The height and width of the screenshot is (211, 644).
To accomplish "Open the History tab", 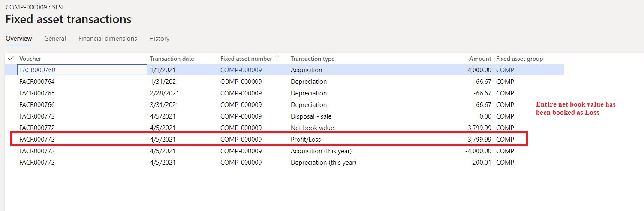I will (x=159, y=39).
